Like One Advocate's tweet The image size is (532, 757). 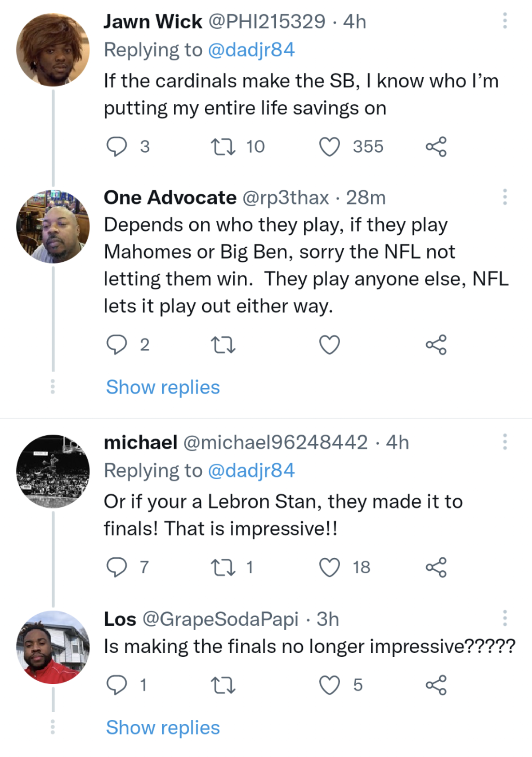(x=329, y=345)
